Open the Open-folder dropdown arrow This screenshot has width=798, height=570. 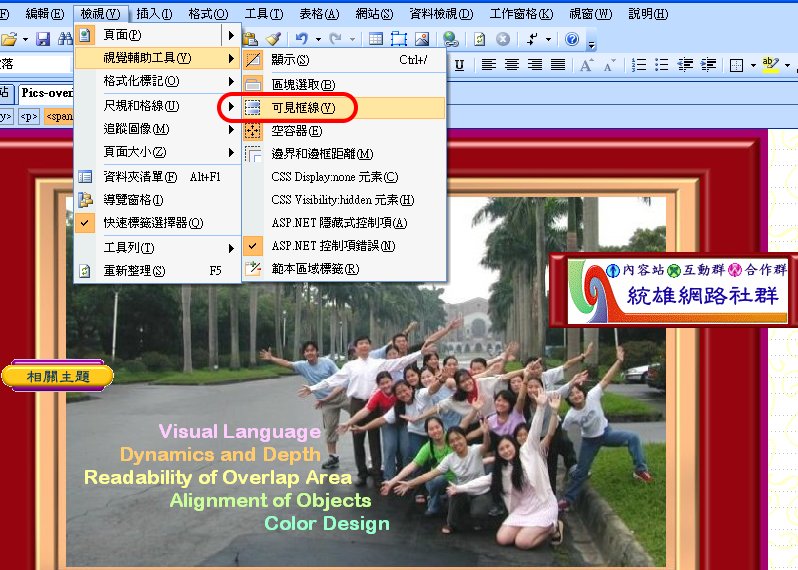[x=25, y=39]
